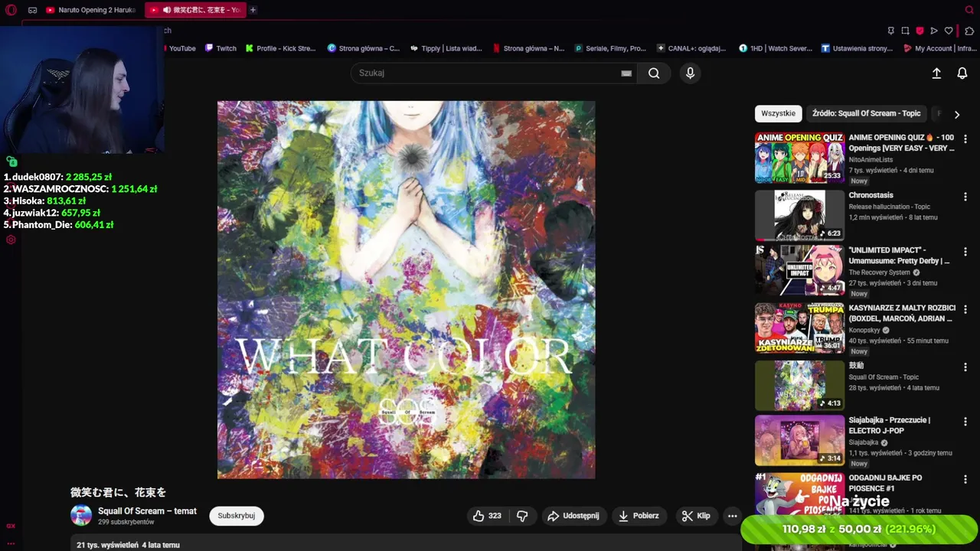Click the pin icon in address bar
This screenshot has height=551, width=980.
coord(890,31)
